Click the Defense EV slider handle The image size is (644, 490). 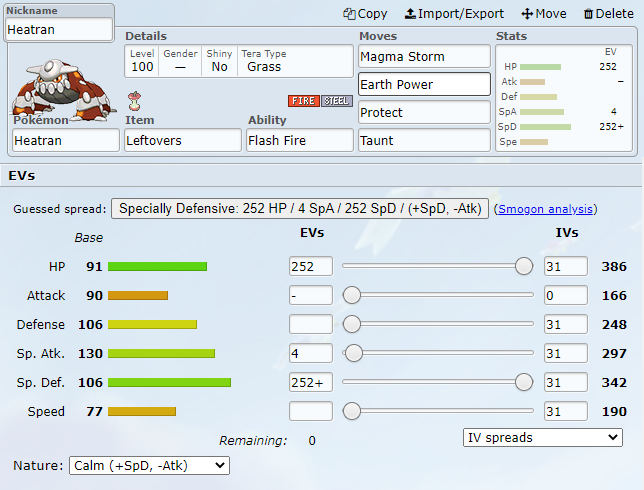(x=352, y=324)
